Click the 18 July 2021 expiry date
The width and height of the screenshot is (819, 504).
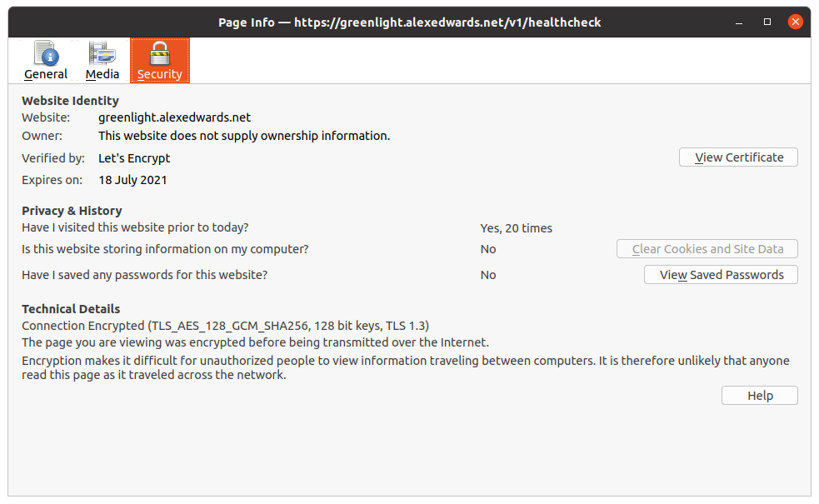pos(132,180)
